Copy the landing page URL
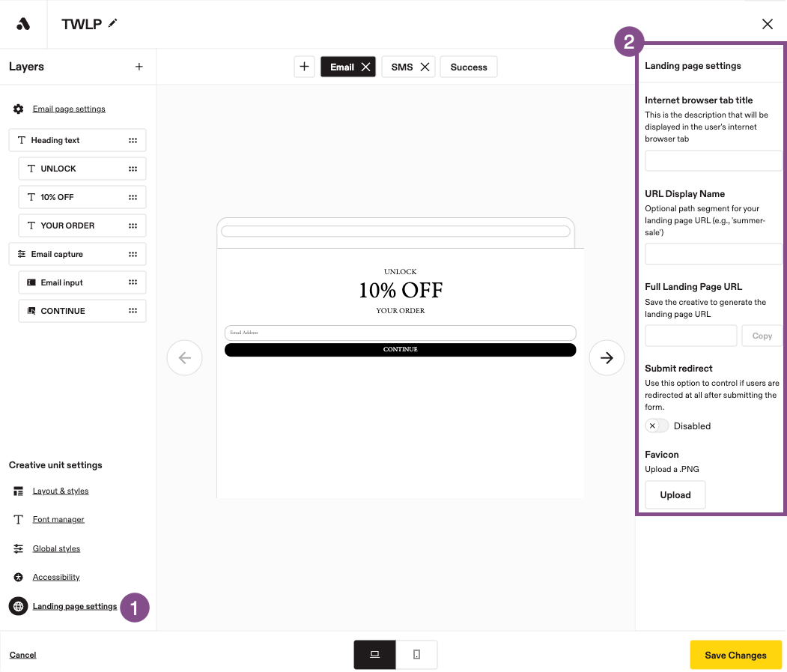Image resolution: width=787 pixels, height=672 pixels. click(762, 336)
